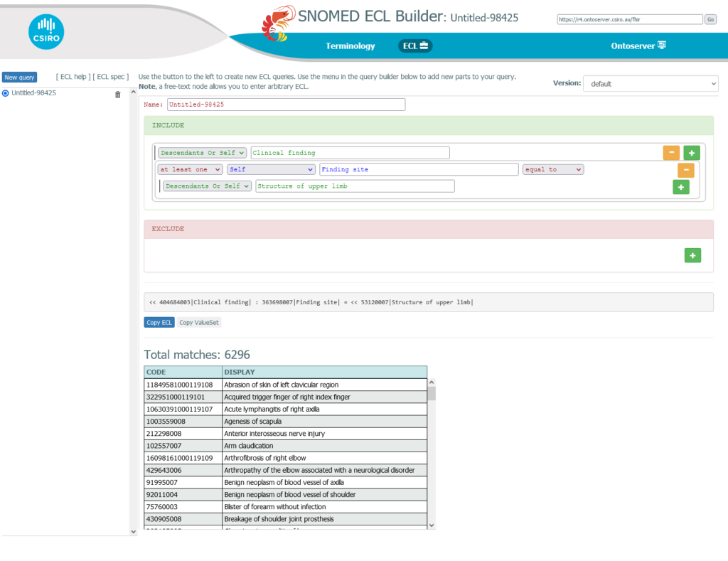Click the results table scrollbar thumb
The width and height of the screenshot is (728, 561).
432,393
